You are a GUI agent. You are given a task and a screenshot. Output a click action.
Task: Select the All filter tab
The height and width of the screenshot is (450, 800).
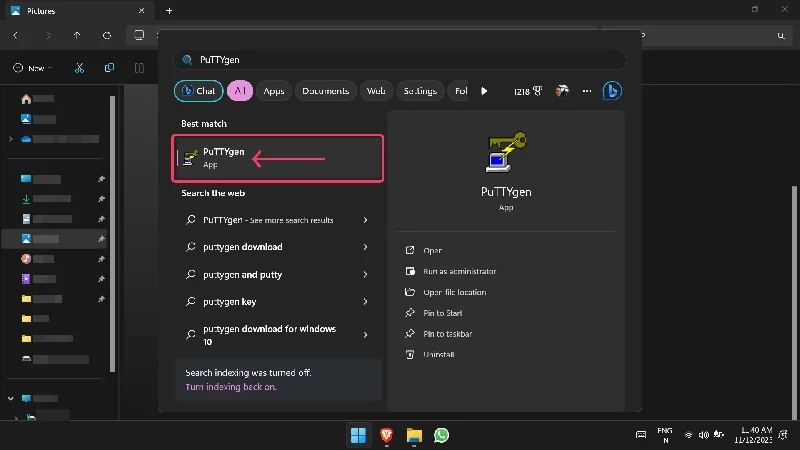(240, 91)
